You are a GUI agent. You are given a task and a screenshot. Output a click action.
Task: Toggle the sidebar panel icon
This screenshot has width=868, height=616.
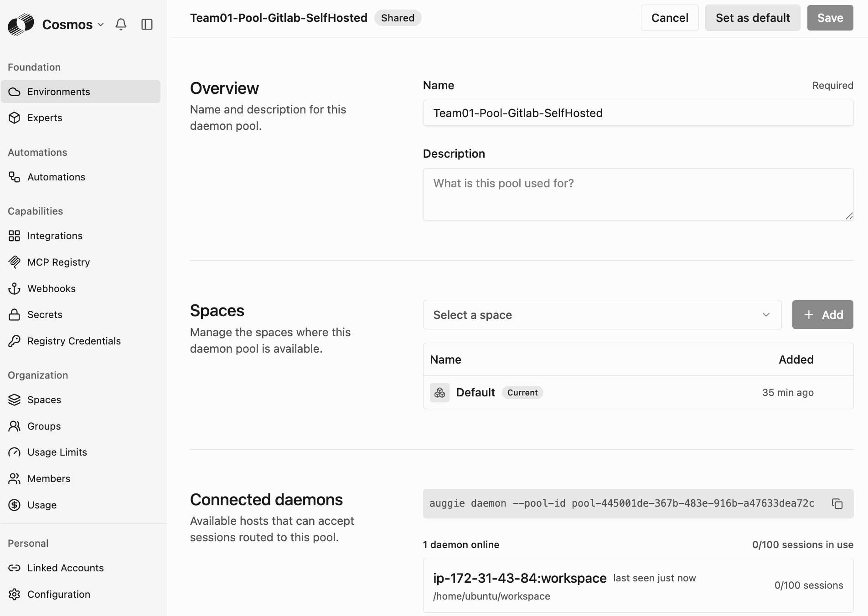(x=147, y=24)
